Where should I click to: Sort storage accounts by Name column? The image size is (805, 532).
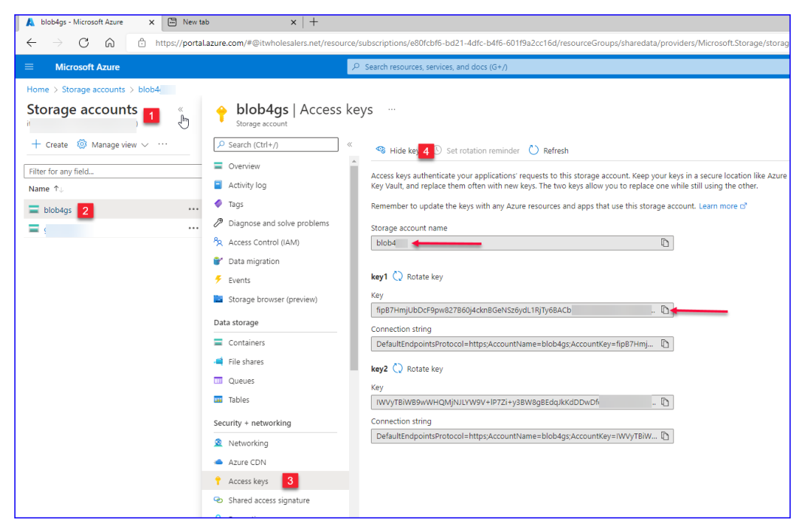(45, 189)
